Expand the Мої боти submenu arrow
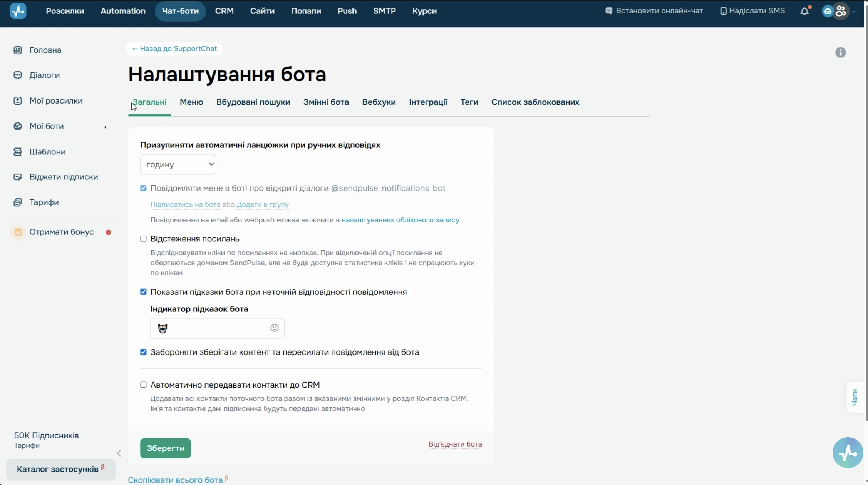Screen dimensions: 868x485 105,127
